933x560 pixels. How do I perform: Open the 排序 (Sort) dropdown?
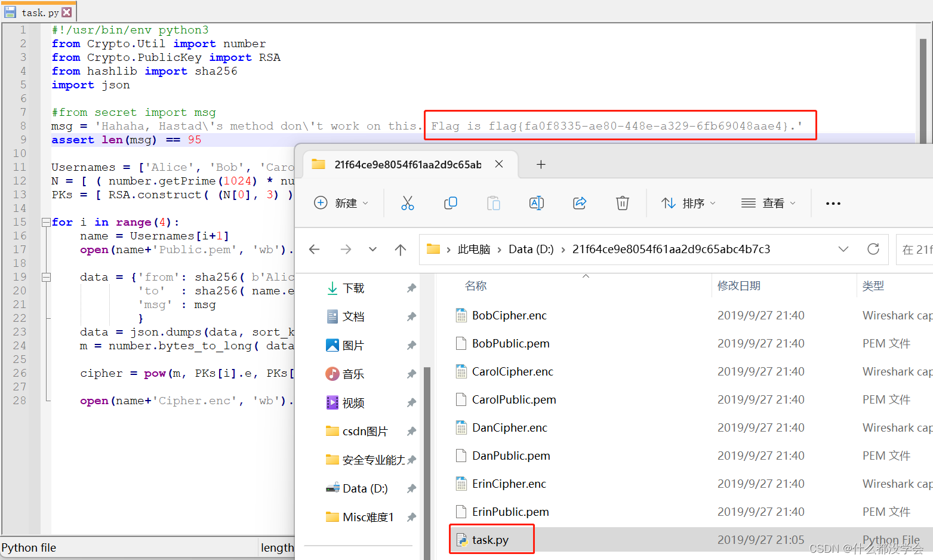(x=688, y=204)
